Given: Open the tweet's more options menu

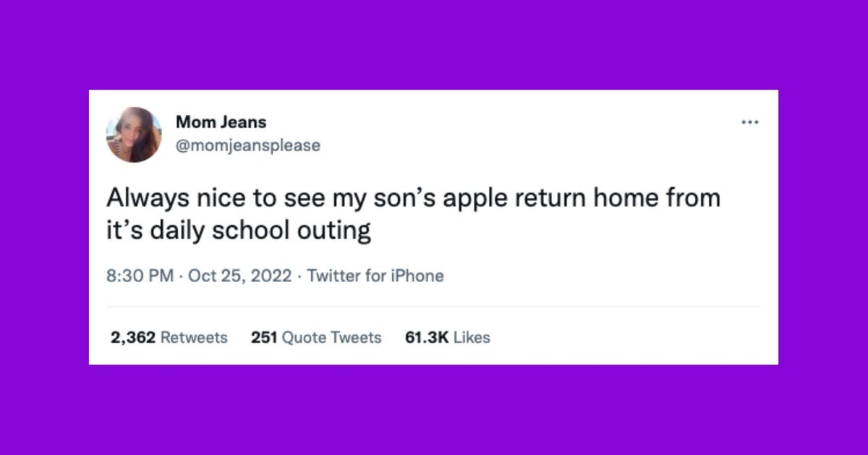Looking at the screenshot, I should (750, 122).
